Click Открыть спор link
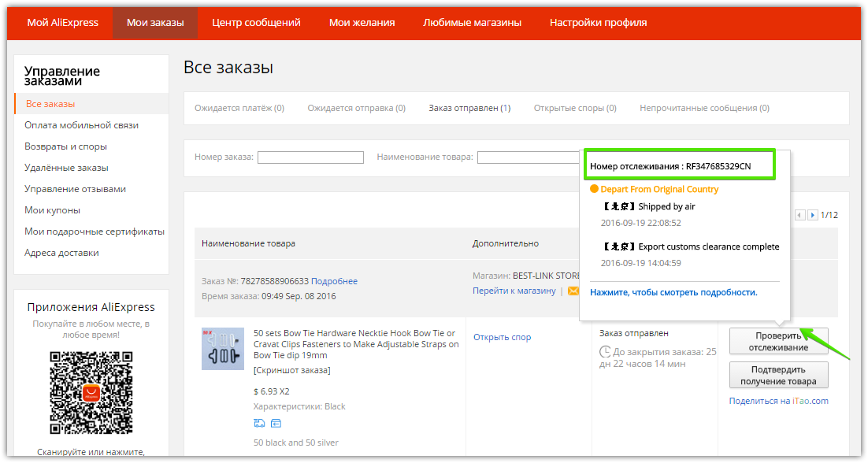Screen dimensions: 868x463 [x=502, y=337]
